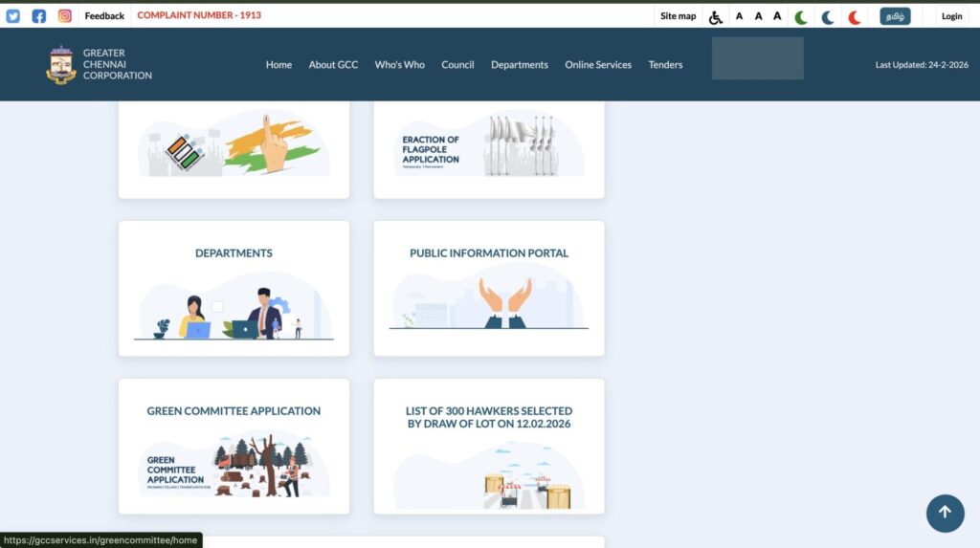Select the largest font size A
This screenshot has width=980, height=548.
point(777,16)
